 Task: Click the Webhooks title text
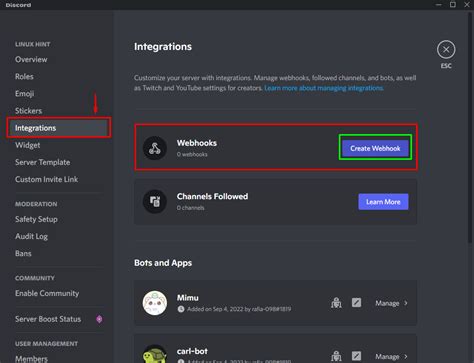coord(197,143)
